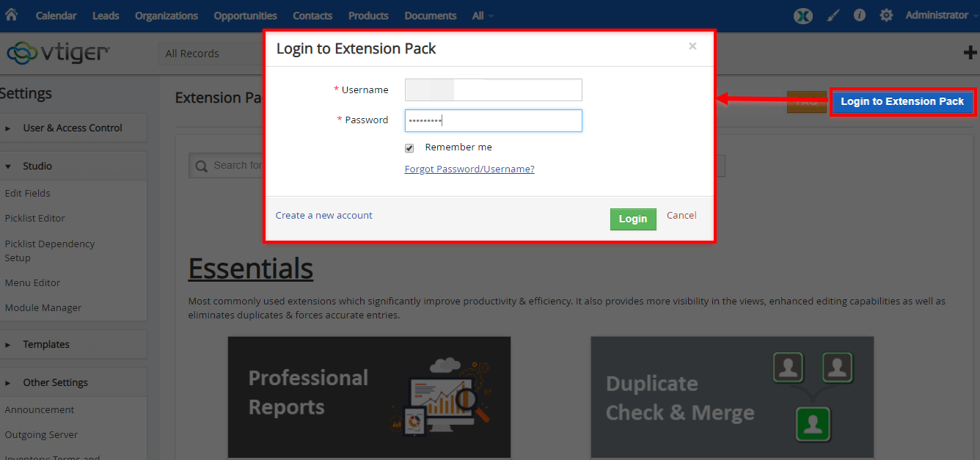Open the Contacts menu
Screen dimensions: 980x460
pos(312,15)
